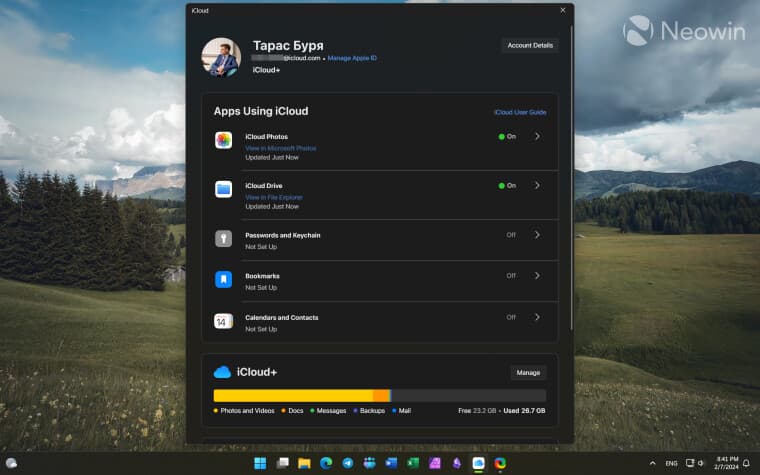Click the ENG language indicator
This screenshot has height=475, width=760.
coord(671,463)
